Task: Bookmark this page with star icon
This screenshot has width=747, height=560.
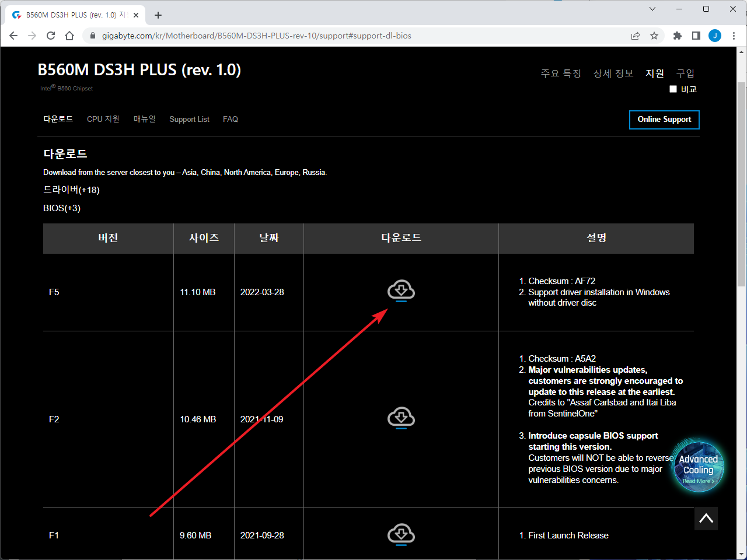Action: [654, 36]
